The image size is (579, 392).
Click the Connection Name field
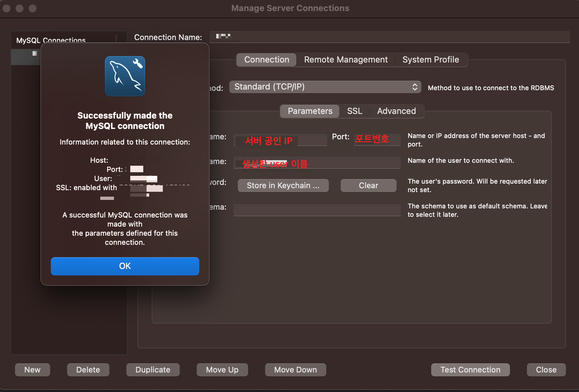389,37
